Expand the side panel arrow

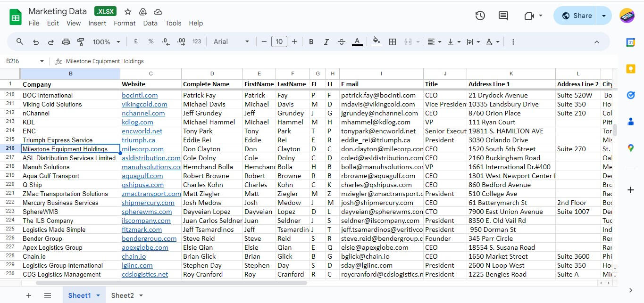[630, 290]
